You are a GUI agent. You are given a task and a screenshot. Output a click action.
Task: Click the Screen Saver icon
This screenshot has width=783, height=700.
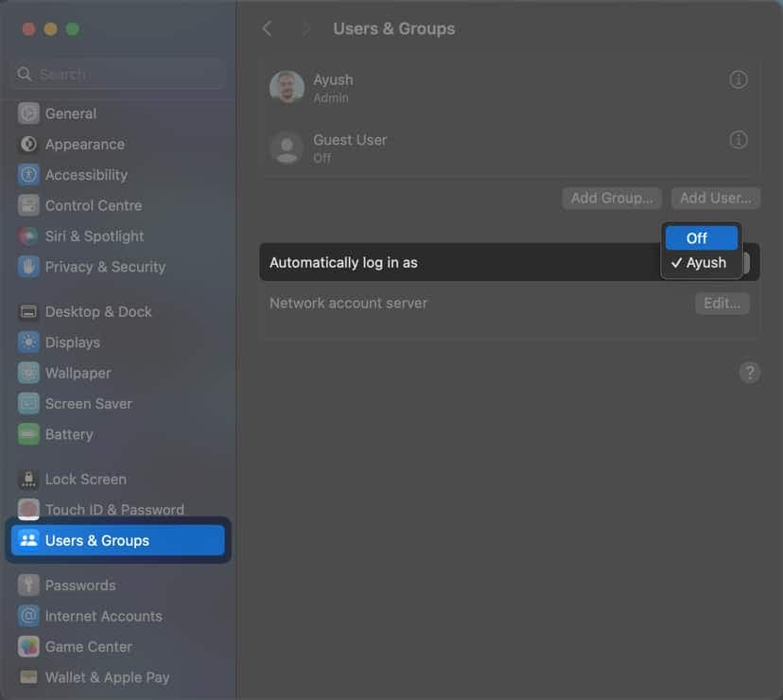point(28,403)
